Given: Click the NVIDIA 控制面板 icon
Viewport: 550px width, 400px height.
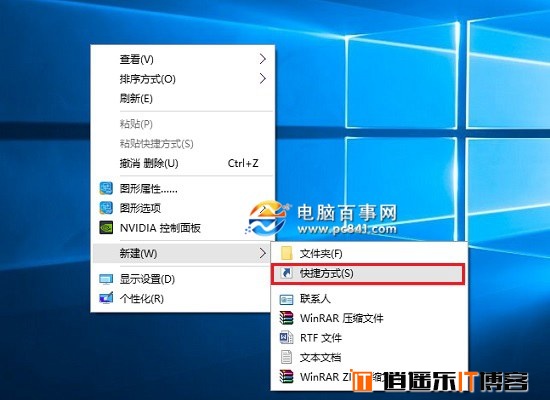Looking at the screenshot, I should point(106,228).
